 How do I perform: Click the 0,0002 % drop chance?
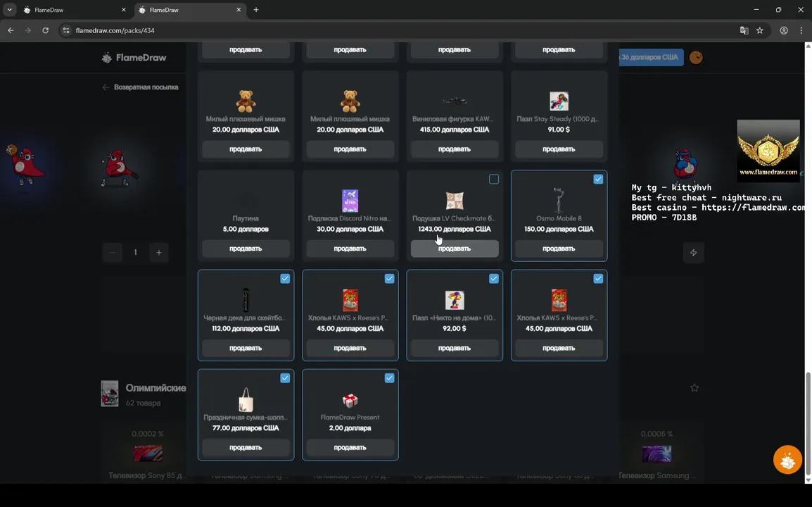tap(148, 433)
